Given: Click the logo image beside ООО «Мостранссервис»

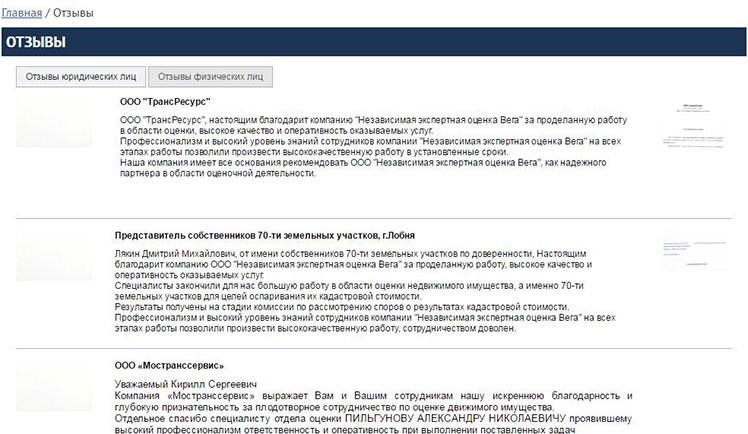Looking at the screenshot, I should click(x=54, y=386).
